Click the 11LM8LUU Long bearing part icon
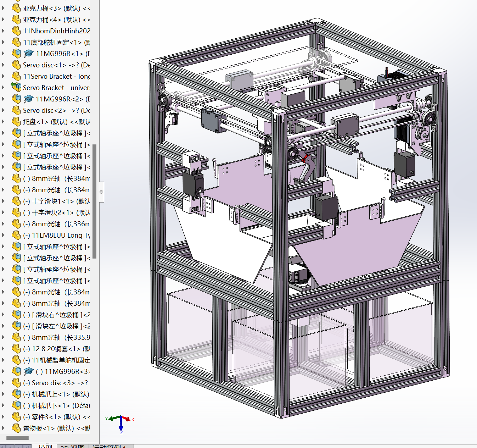Image resolution: width=477 pixels, height=448 pixels. [16, 235]
